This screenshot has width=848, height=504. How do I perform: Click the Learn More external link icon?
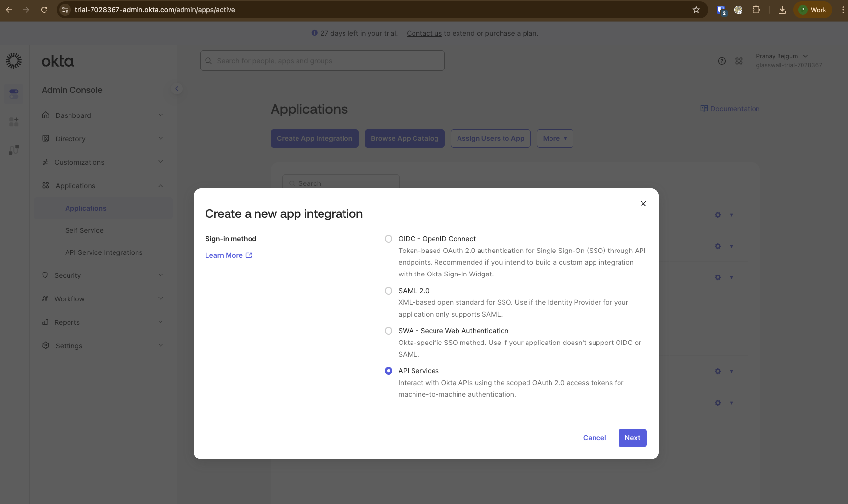(249, 255)
